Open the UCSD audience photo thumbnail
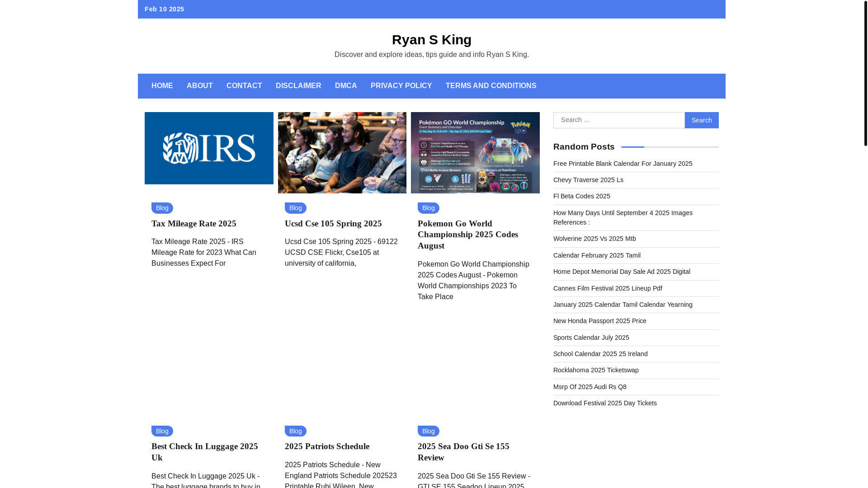 click(x=342, y=153)
